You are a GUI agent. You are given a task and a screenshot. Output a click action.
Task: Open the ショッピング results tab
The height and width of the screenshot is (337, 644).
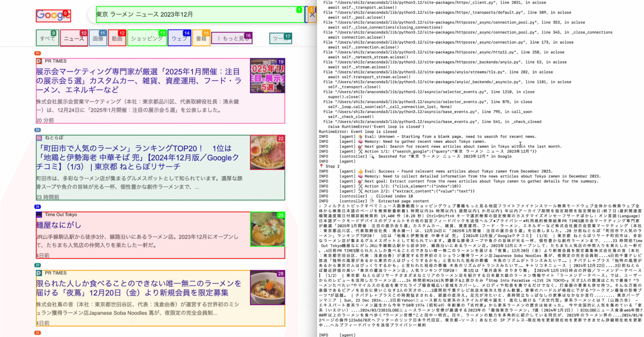(147, 38)
